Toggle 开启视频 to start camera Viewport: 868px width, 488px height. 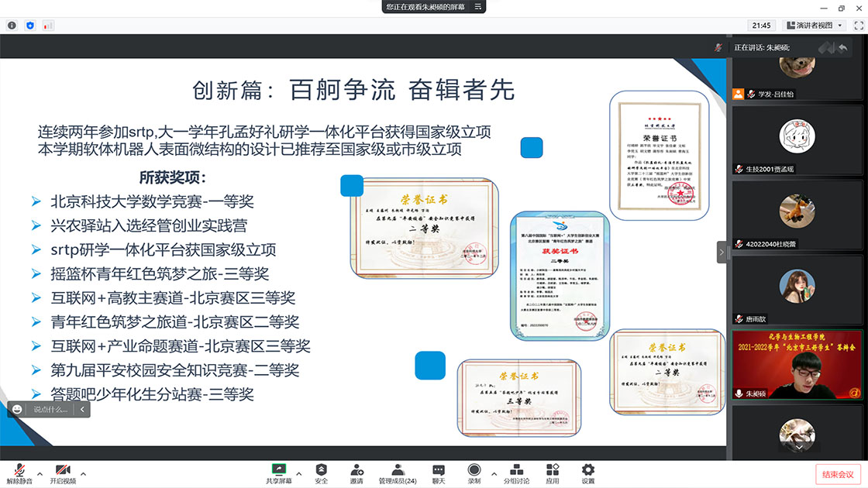pos(63,473)
